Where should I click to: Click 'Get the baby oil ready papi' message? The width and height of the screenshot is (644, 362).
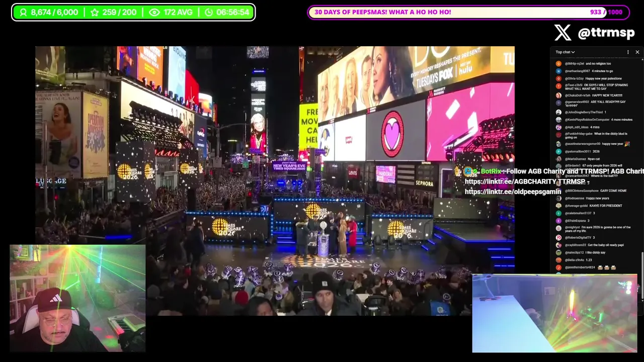pos(606,245)
